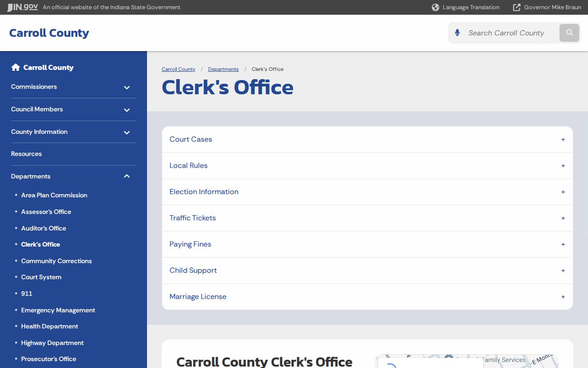Viewport: 588px width, 368px height.
Task: Click the Carroll County breadcrumb link
Action: pos(178,69)
